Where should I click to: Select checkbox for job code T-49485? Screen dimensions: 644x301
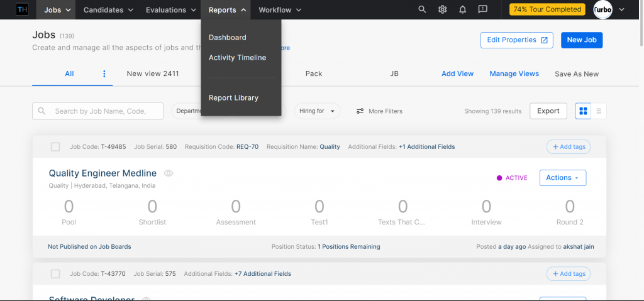tap(55, 146)
